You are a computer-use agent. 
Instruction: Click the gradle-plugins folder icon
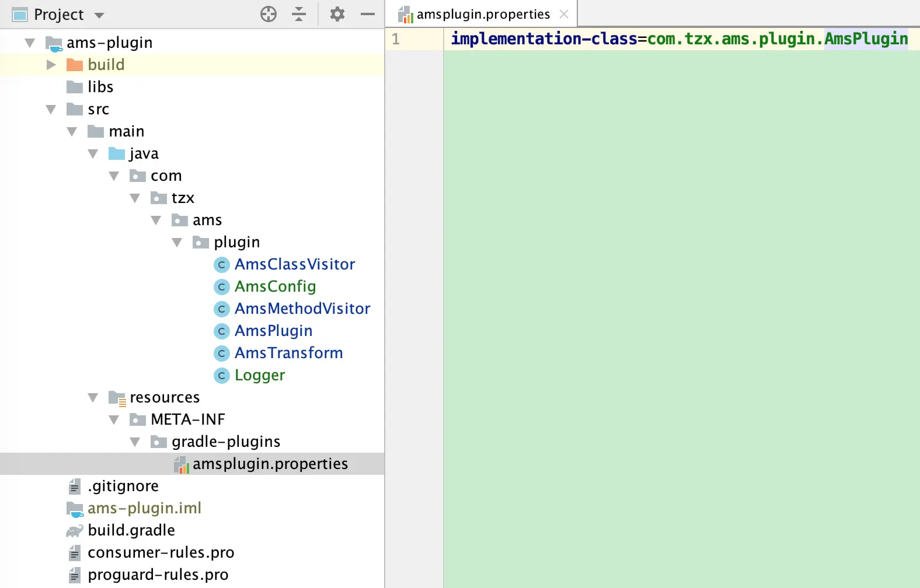click(x=159, y=442)
